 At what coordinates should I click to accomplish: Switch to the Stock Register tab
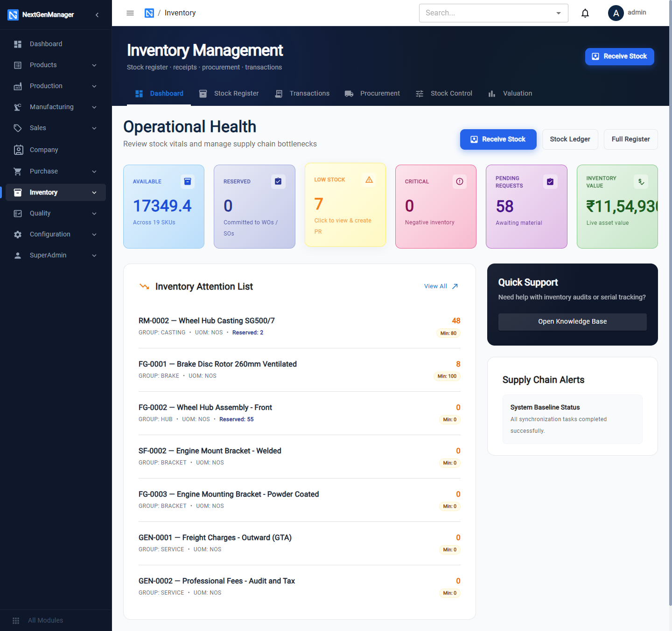coord(229,93)
